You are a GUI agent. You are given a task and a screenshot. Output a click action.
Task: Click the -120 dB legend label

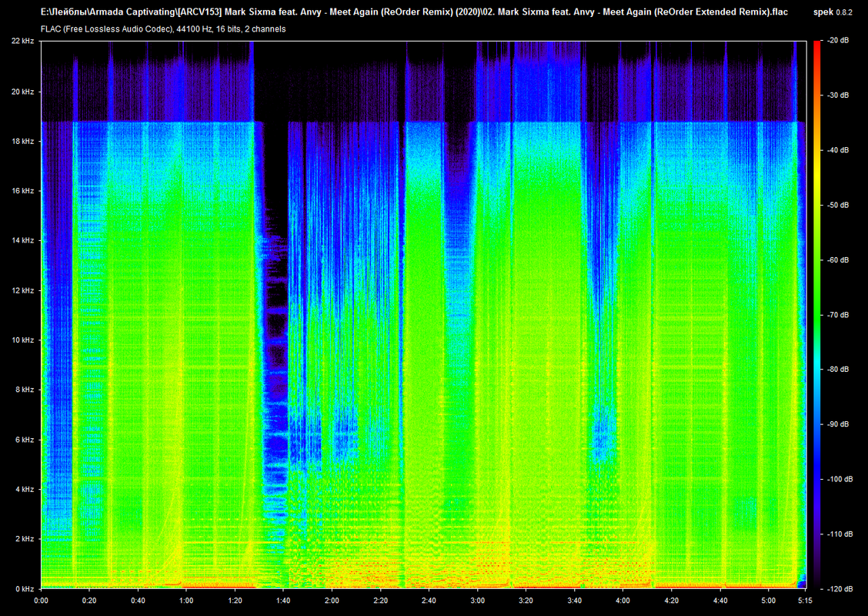click(x=840, y=589)
